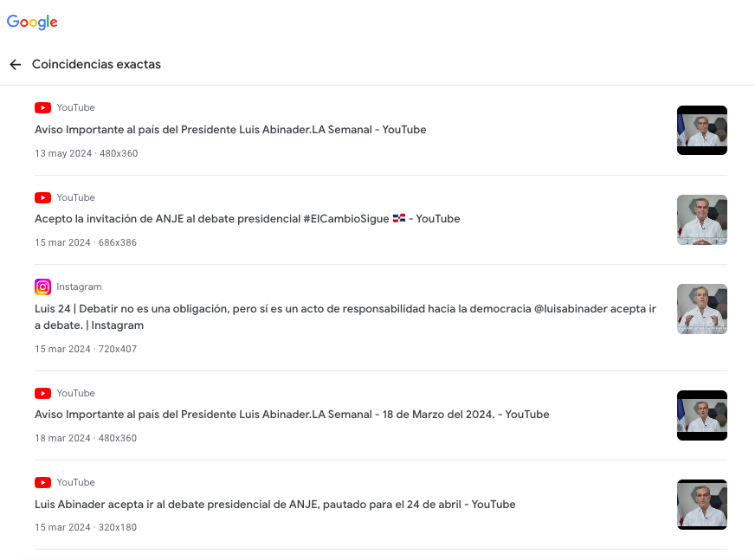Click the Instagram icon of Luis 24 result
This screenshot has height=560, width=755.
click(42, 287)
